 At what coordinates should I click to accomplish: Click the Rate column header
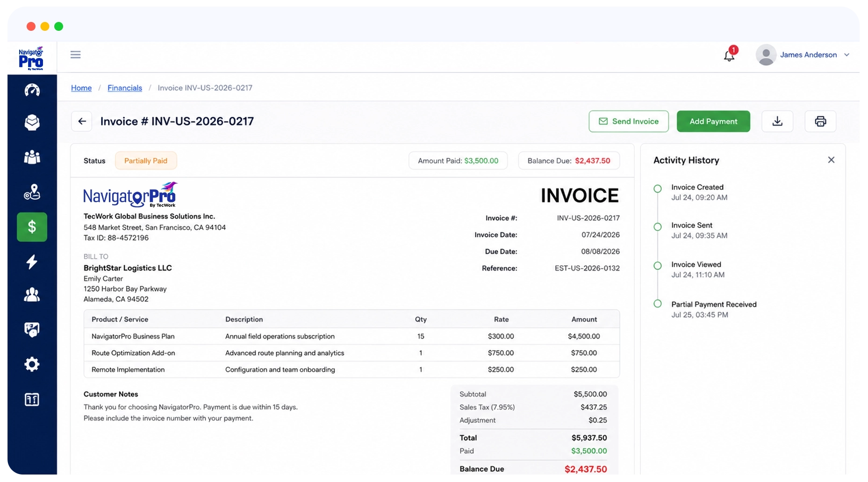pyautogui.click(x=501, y=319)
